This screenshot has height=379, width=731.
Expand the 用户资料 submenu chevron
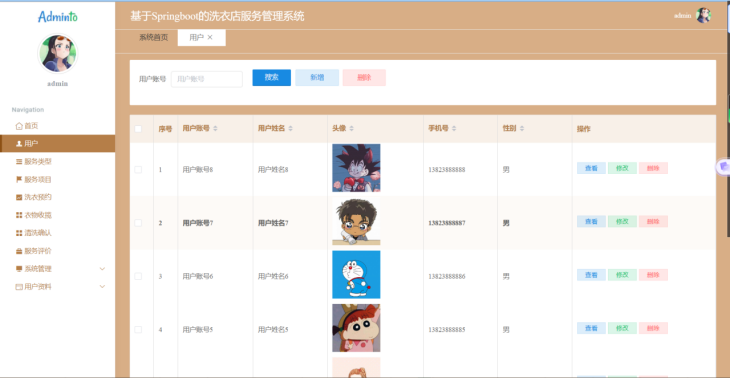click(x=102, y=286)
